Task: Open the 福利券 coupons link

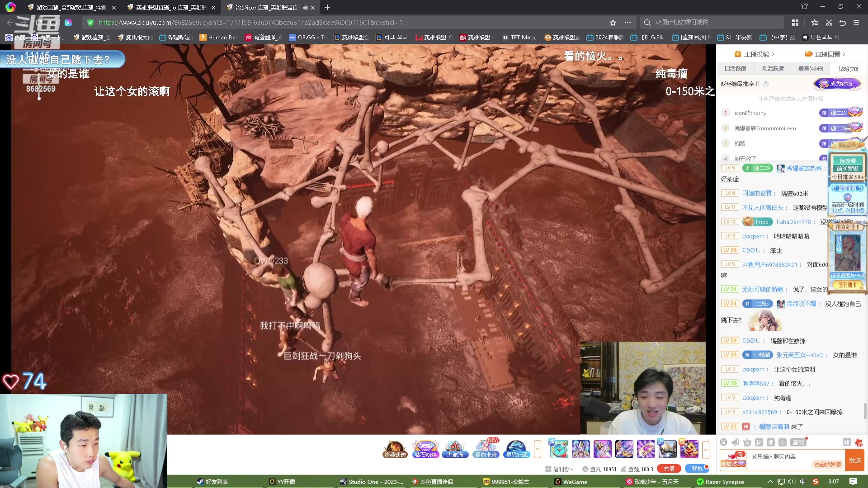Action: (x=559, y=469)
